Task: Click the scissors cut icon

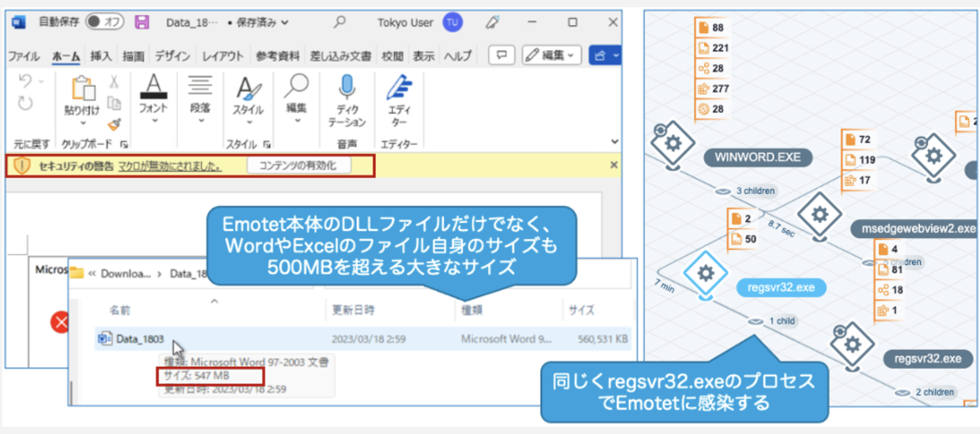Action: [114, 82]
